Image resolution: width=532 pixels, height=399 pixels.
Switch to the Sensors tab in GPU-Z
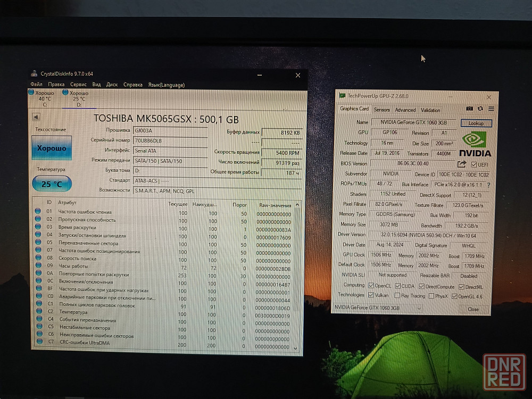(x=381, y=110)
